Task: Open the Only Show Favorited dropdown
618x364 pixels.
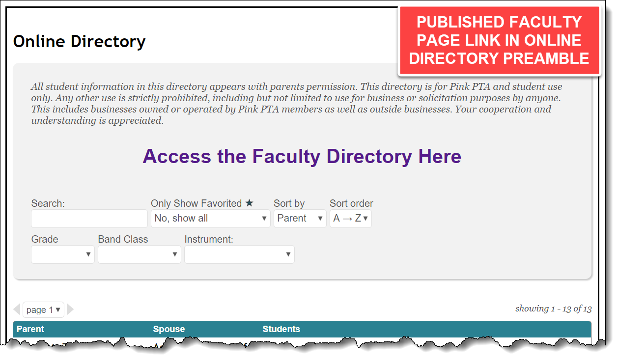Action: pyautogui.click(x=211, y=219)
